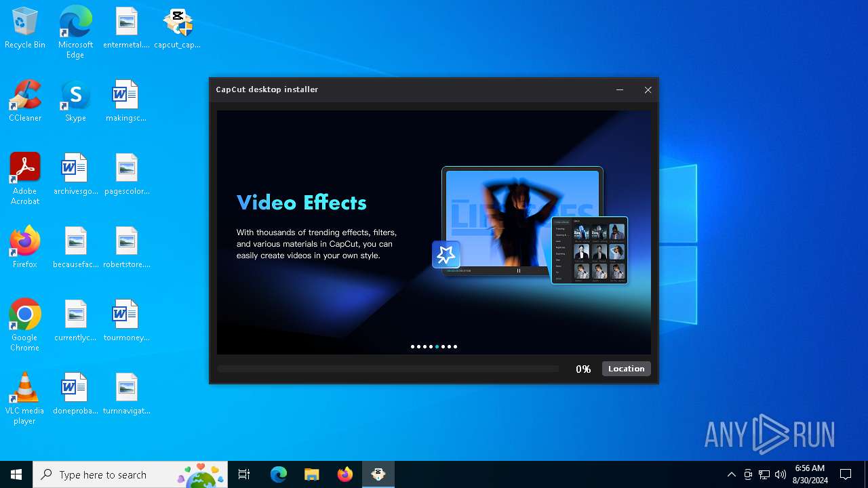Click the Location button in installer
Image resolution: width=868 pixels, height=488 pixels.
click(x=626, y=369)
